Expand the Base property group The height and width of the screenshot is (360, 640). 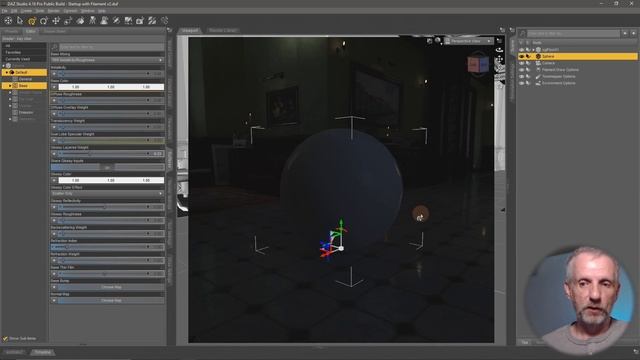[x=10, y=86]
